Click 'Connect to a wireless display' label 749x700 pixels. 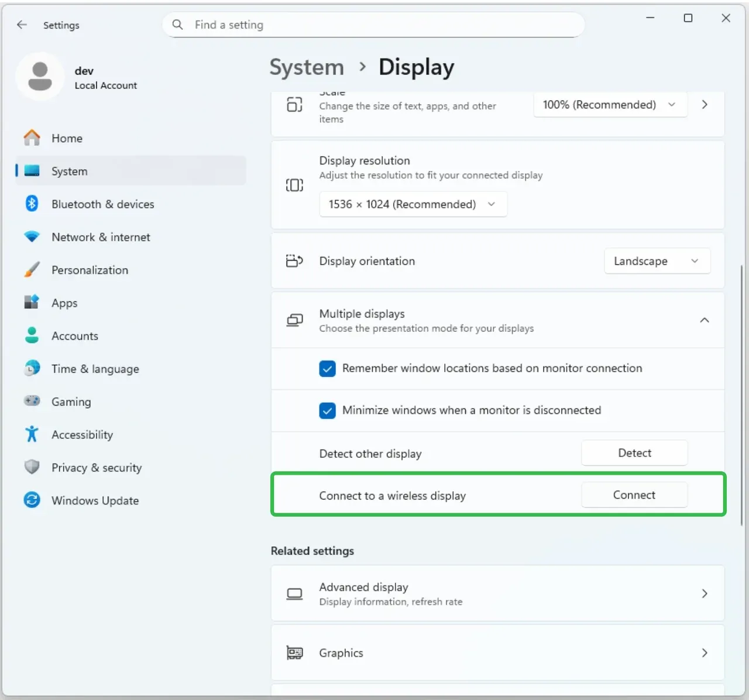tap(393, 496)
